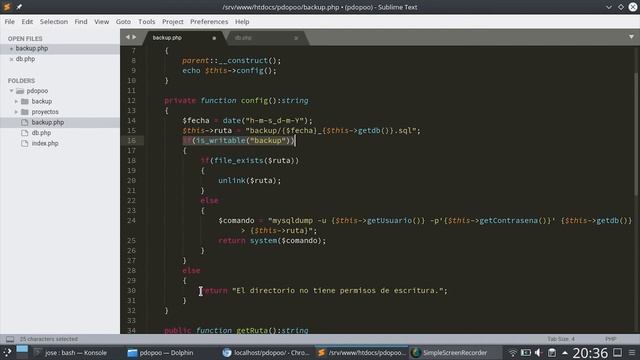Open db.php in Folders tree

41,133
